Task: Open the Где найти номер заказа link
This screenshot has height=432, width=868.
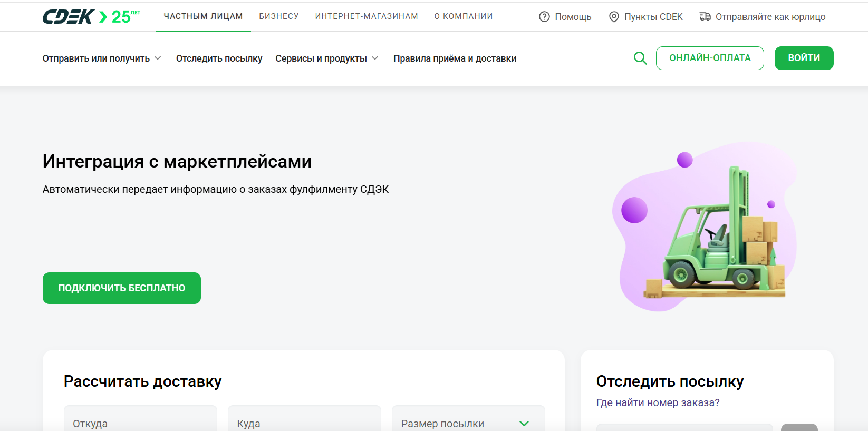Action: click(658, 402)
